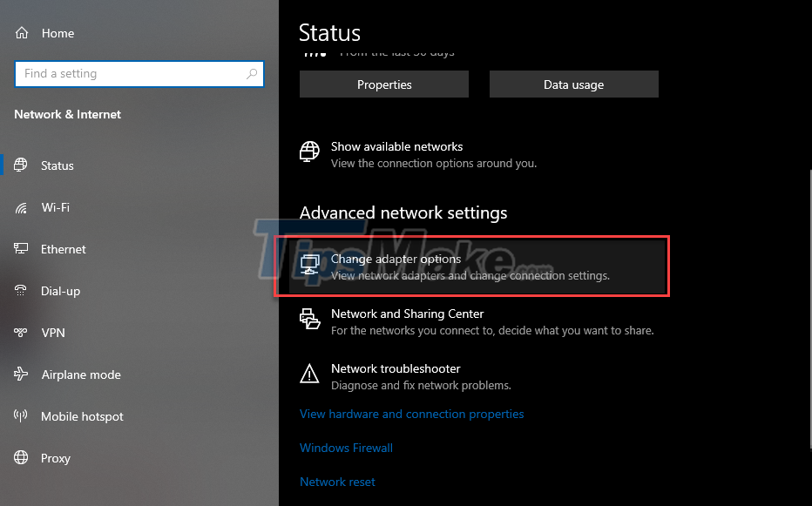Click the Network troubleshooter warning triangle icon
The width and height of the screenshot is (812, 506).
pyautogui.click(x=309, y=374)
